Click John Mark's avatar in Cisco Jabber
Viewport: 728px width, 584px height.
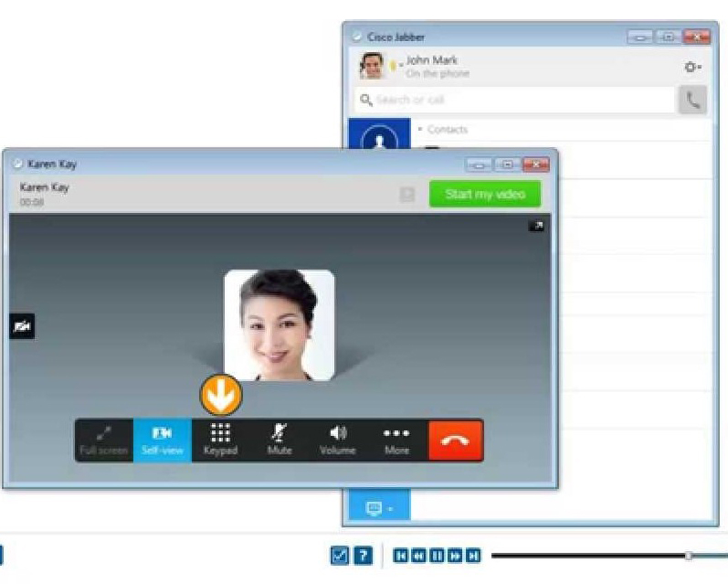pyautogui.click(x=372, y=66)
